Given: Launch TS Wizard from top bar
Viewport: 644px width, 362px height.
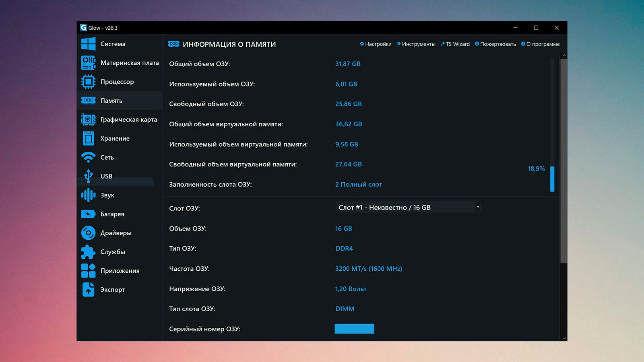Looking at the screenshot, I should tap(455, 44).
